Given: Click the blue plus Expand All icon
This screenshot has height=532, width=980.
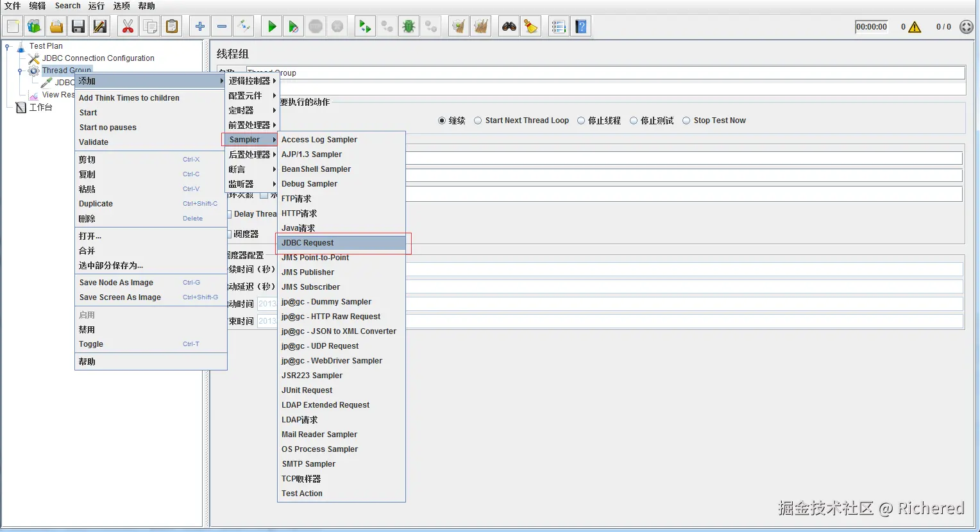Looking at the screenshot, I should tap(200, 26).
